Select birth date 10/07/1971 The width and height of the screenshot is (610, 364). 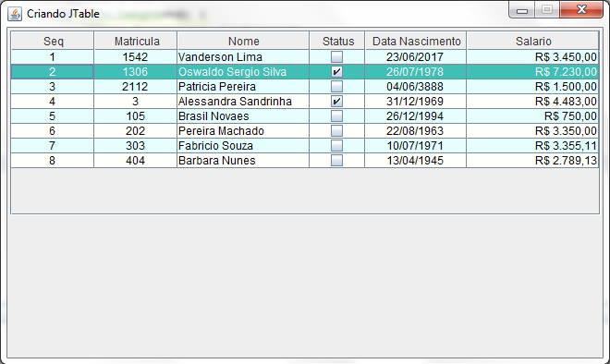[415, 146]
